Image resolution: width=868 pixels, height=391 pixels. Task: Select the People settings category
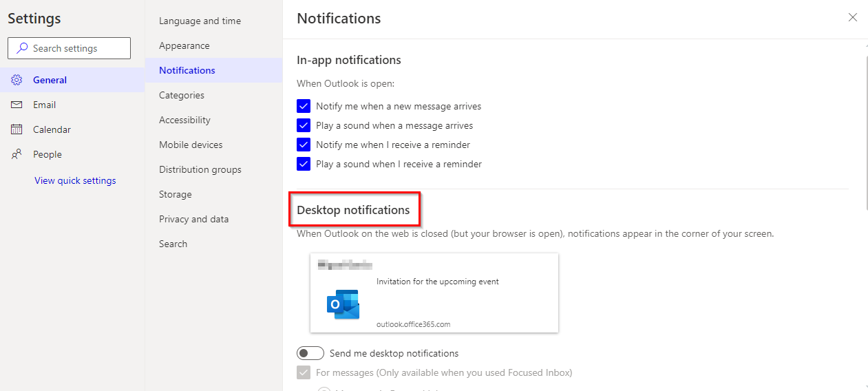(x=72, y=154)
